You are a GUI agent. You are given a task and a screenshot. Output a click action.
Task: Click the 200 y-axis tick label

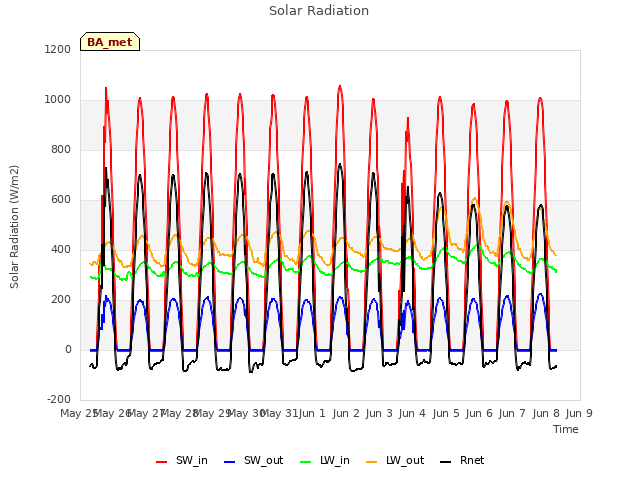coord(61,300)
